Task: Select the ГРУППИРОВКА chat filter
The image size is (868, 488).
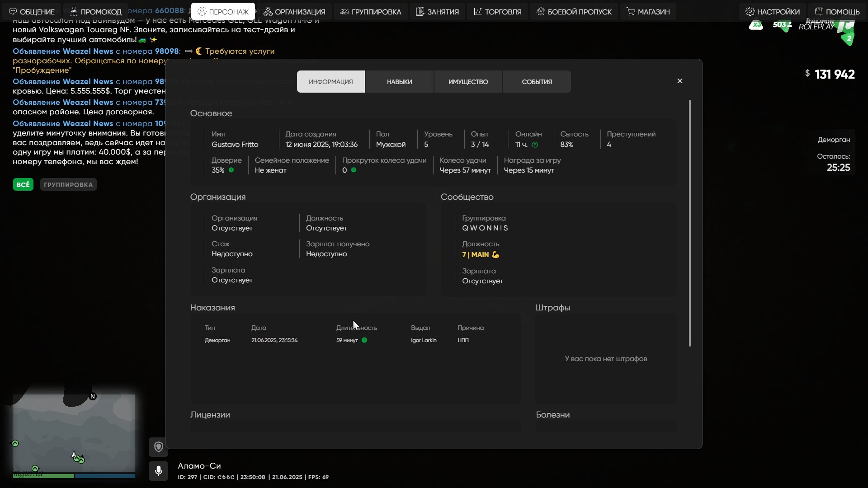Action: pos(68,184)
